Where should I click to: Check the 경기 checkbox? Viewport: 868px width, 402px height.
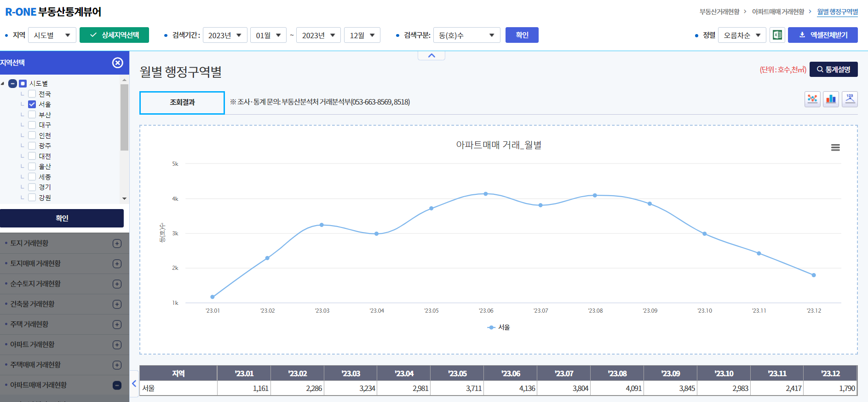coord(32,187)
